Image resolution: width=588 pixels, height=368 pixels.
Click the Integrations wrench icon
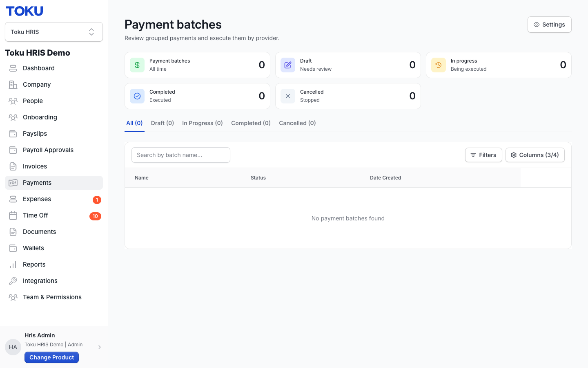(x=13, y=281)
